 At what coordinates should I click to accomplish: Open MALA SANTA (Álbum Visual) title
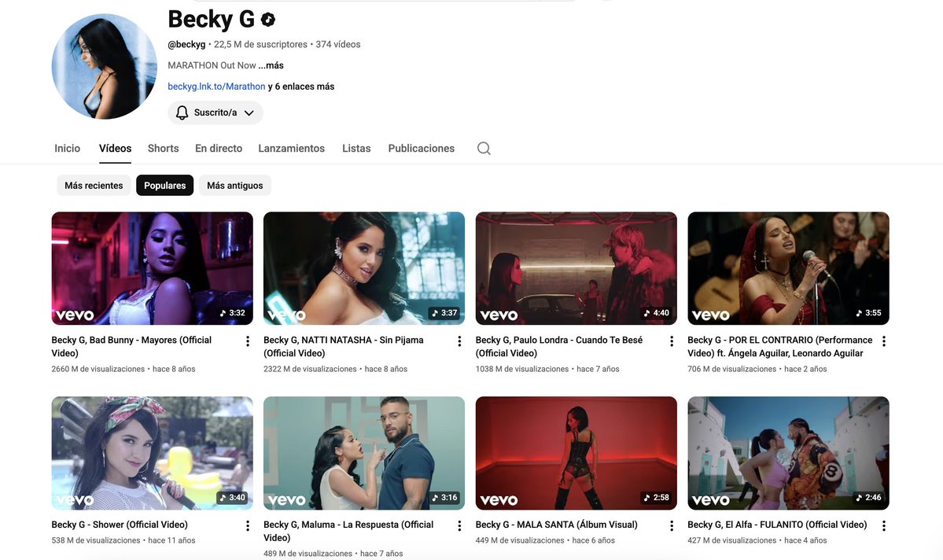pyautogui.click(x=556, y=525)
